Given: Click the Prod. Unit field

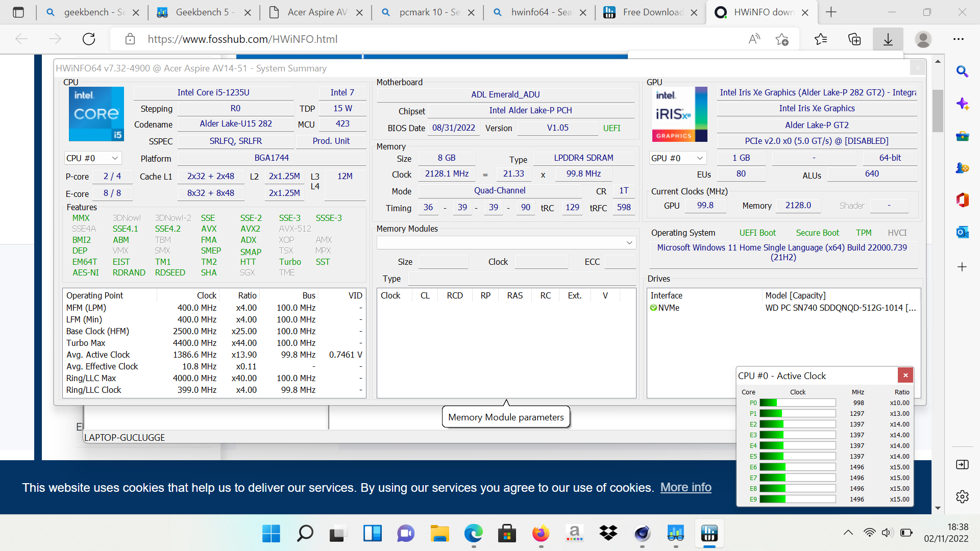Looking at the screenshot, I should tap(331, 141).
